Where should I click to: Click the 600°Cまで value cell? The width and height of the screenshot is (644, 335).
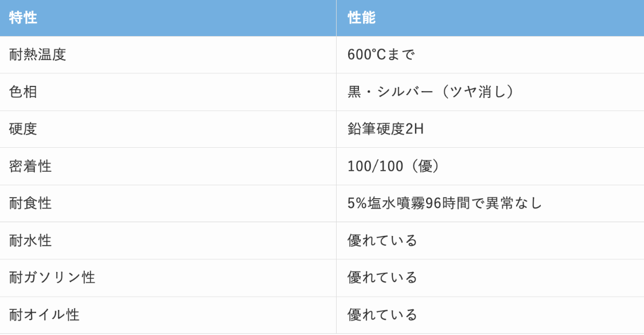coord(381,54)
